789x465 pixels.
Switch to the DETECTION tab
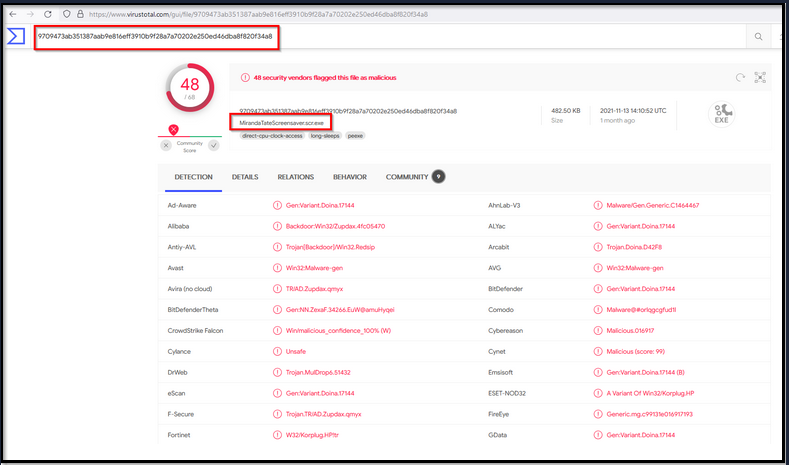(x=193, y=177)
